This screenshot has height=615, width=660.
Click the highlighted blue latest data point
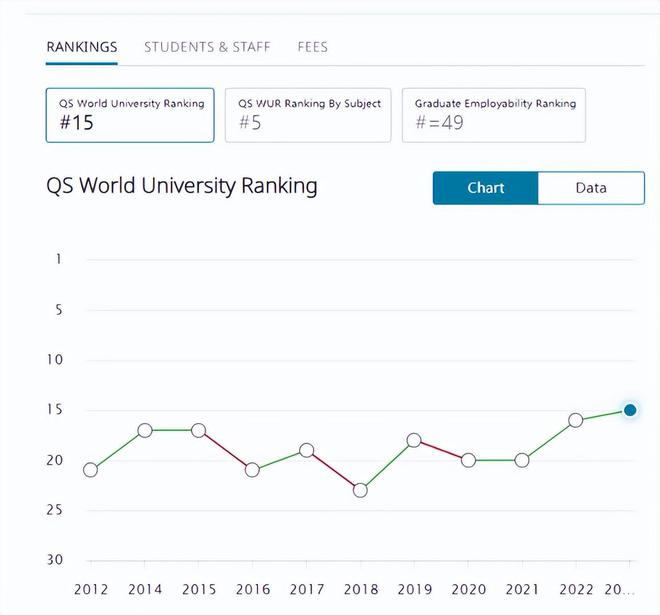[630, 410]
